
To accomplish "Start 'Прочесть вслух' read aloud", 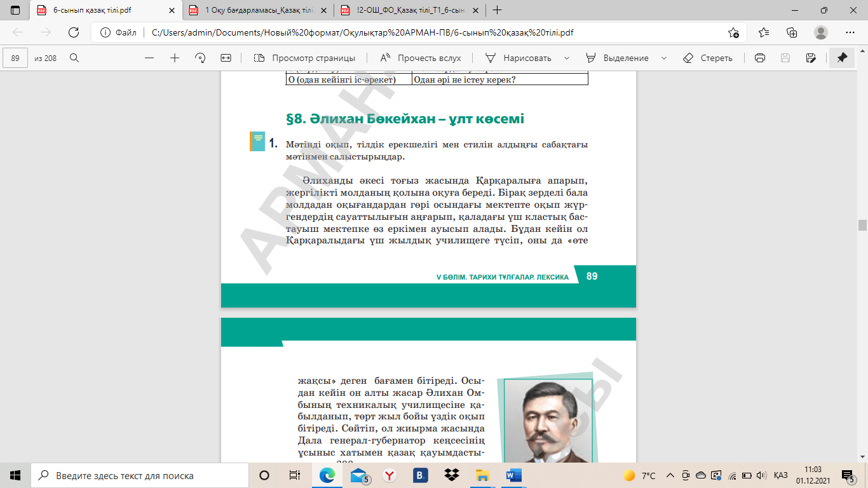I will pyautogui.click(x=421, y=58).
